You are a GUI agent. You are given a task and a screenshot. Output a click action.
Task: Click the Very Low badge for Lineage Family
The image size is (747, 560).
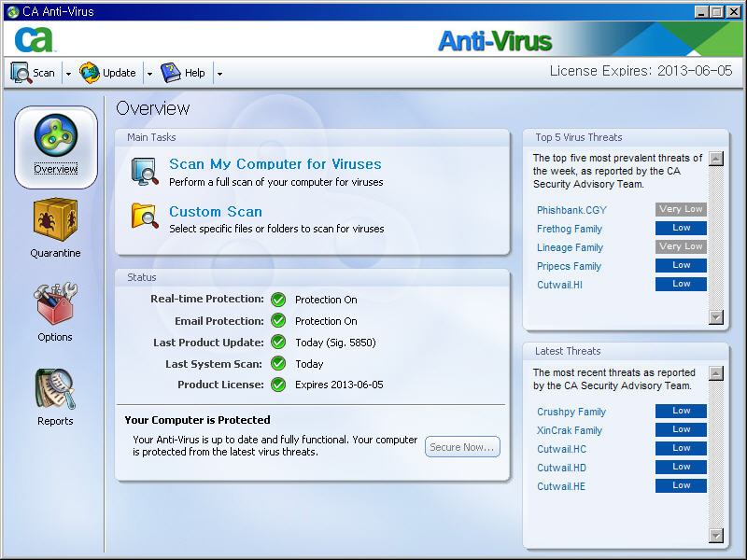tap(681, 246)
